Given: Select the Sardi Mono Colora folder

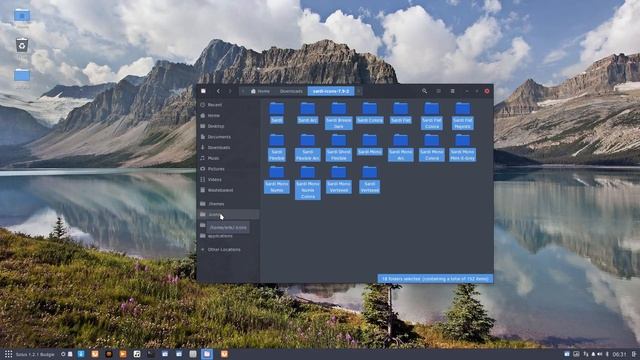Looking at the screenshot, I should pos(431,147).
